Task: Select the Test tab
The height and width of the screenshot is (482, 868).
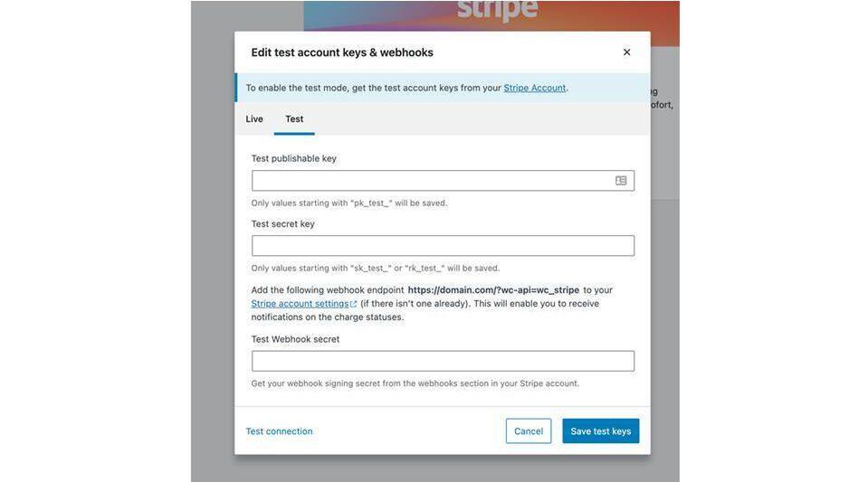Action: [294, 119]
